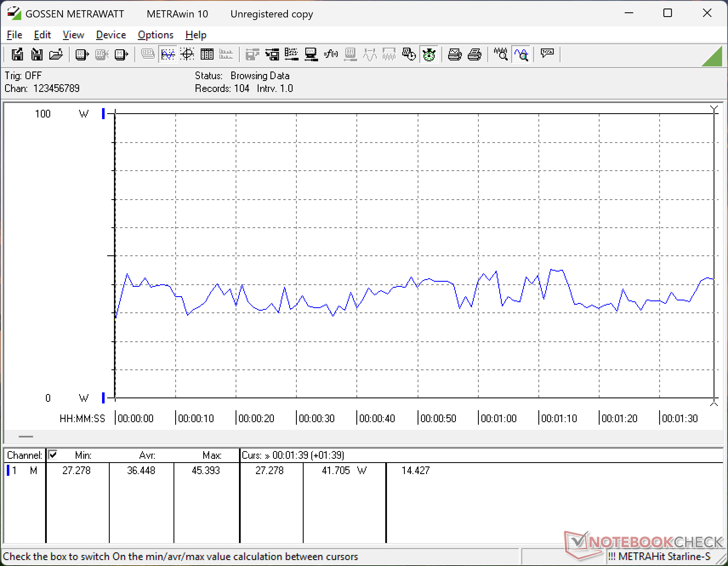Screen dimensions: 728x566
Task: Click the printer icon with graph page
Action: click(x=455, y=54)
